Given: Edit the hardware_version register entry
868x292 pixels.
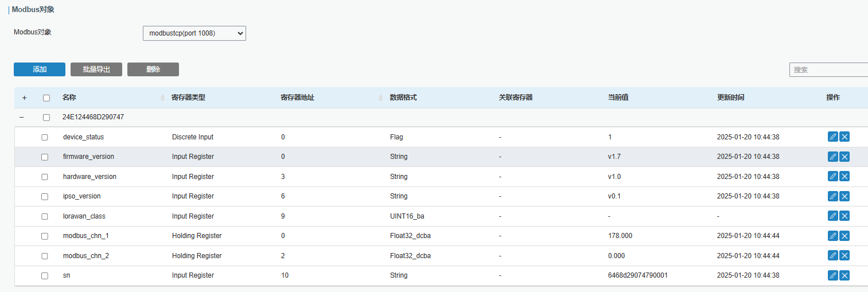Looking at the screenshot, I should point(832,177).
